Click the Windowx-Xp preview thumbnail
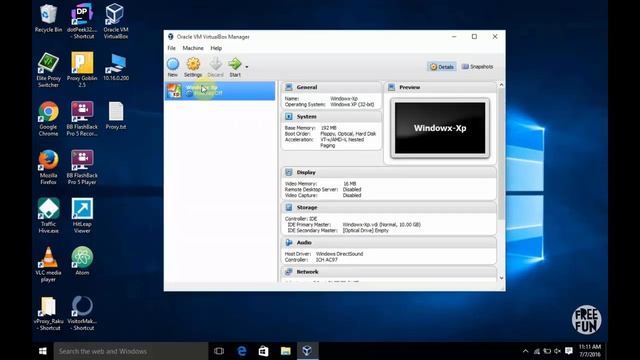 pos(440,128)
